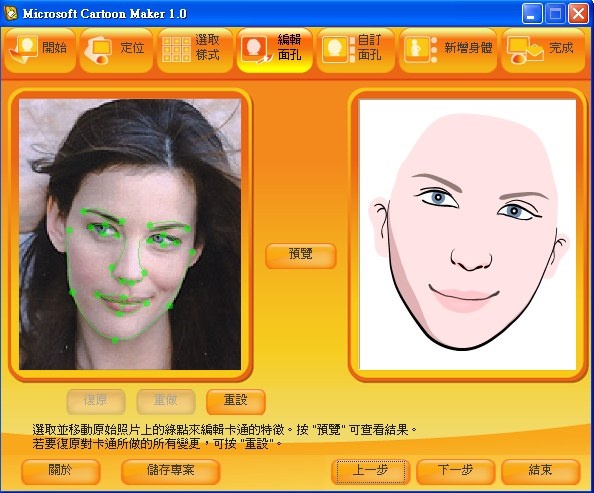Click the greyed-out 復原 undo button
This screenshot has width=594, height=493.
pyautogui.click(x=96, y=401)
